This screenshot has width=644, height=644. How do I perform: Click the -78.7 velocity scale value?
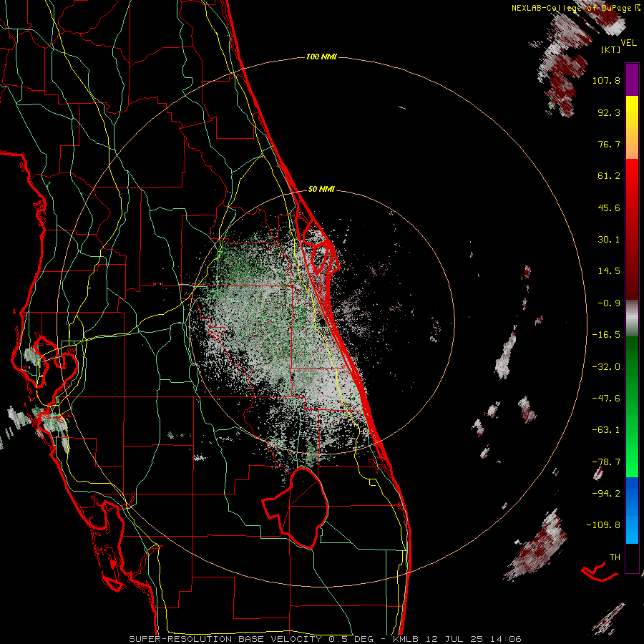[606, 462]
